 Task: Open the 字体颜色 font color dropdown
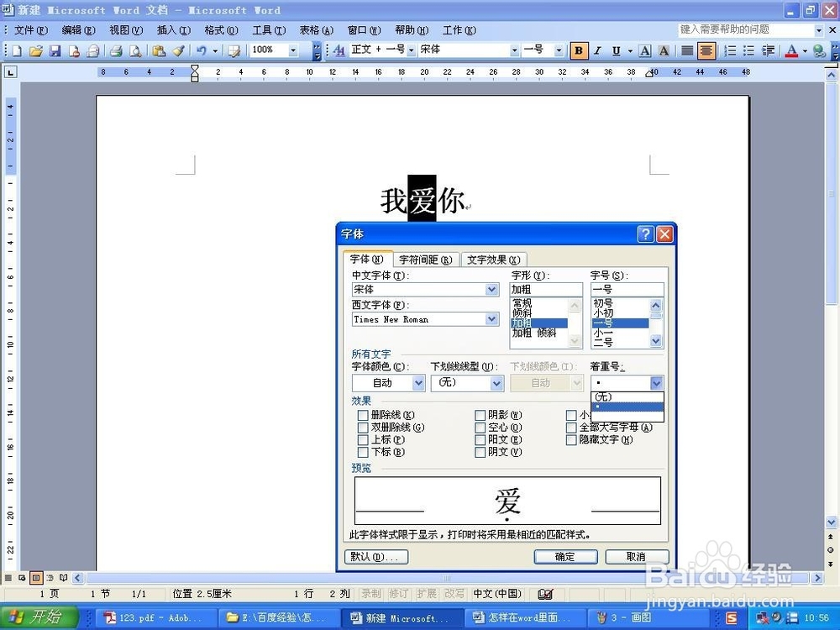pos(418,383)
